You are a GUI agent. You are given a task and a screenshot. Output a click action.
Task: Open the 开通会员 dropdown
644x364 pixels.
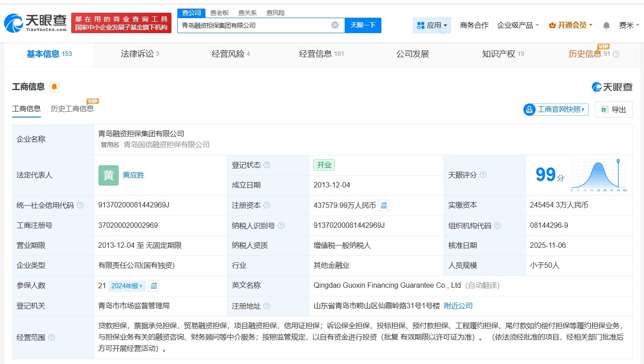pyautogui.click(x=571, y=25)
